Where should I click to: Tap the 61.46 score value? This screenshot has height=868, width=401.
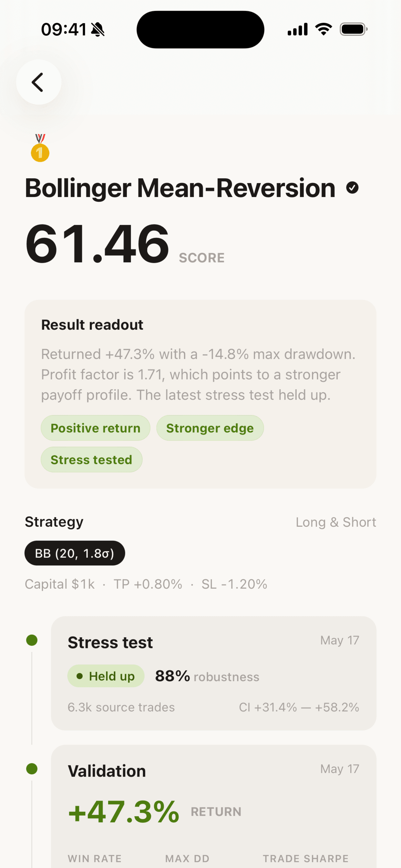click(x=97, y=243)
